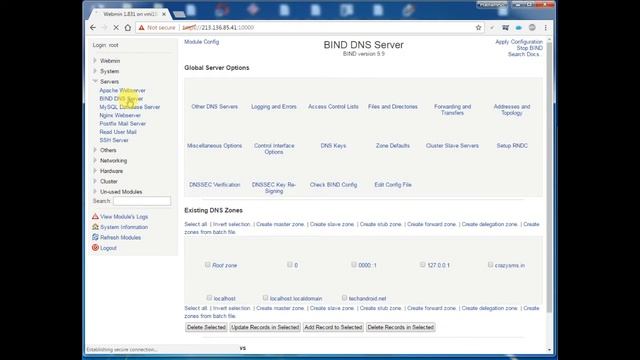Viewport: 640px width, 360px height.
Task: Open Forwarding and Transfers options
Action: click(x=452, y=109)
